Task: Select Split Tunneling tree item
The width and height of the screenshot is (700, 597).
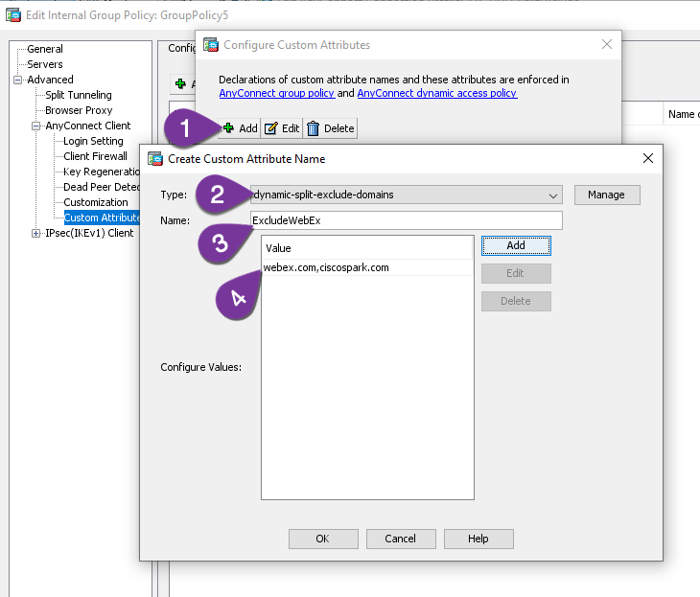Action: 79,95
